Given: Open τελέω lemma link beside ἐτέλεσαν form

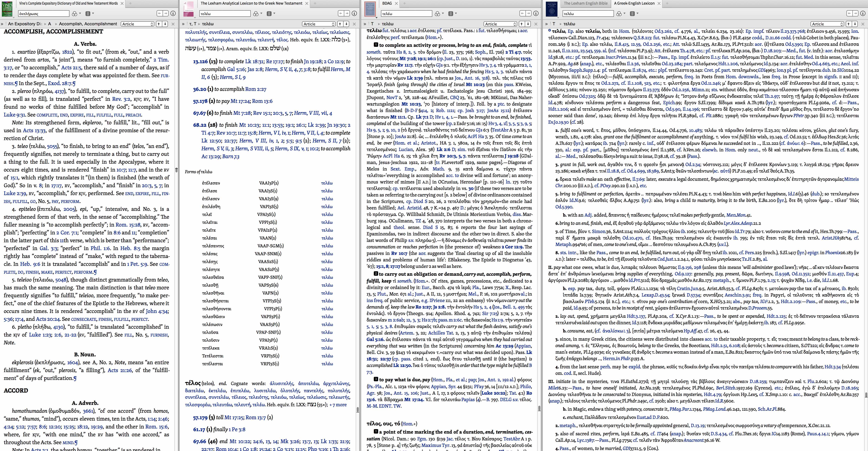Looking at the screenshot, I should pos(327,183).
